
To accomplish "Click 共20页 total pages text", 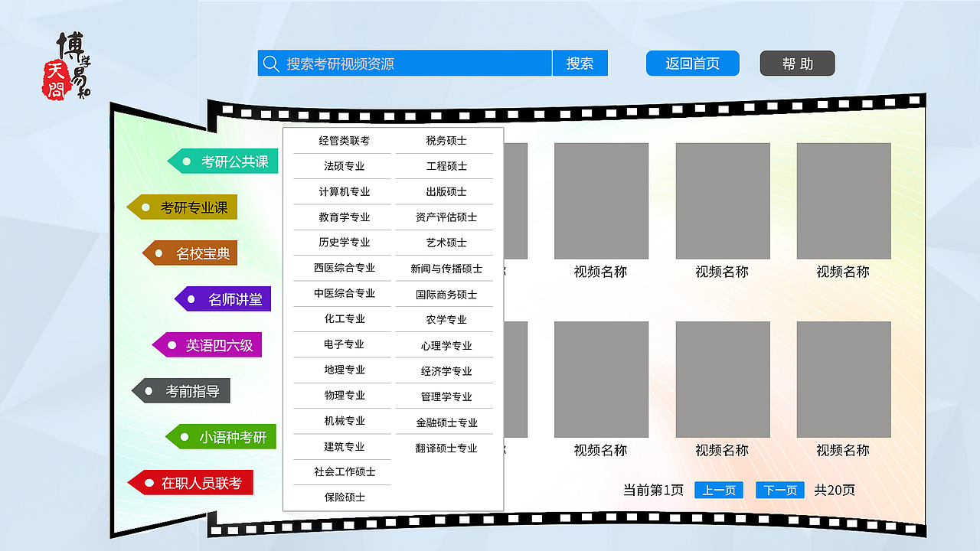I will 835,491.
